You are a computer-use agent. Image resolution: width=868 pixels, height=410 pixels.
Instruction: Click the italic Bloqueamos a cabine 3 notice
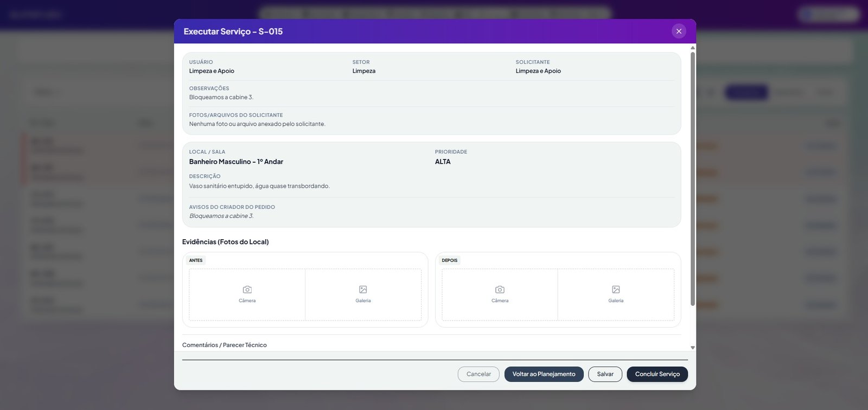[221, 216]
